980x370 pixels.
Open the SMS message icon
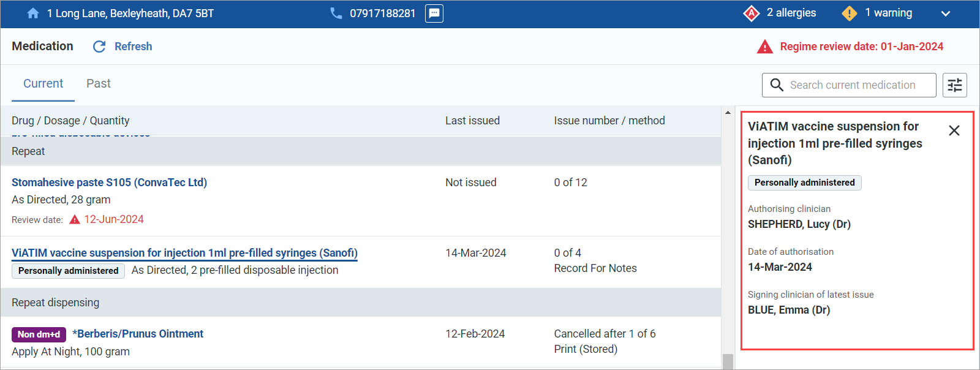tap(434, 13)
